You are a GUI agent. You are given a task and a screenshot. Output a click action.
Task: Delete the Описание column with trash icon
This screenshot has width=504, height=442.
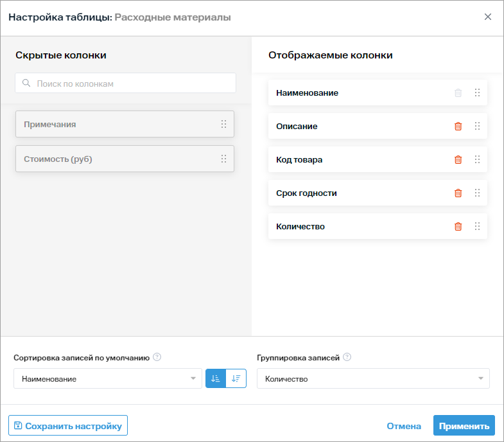[458, 127]
